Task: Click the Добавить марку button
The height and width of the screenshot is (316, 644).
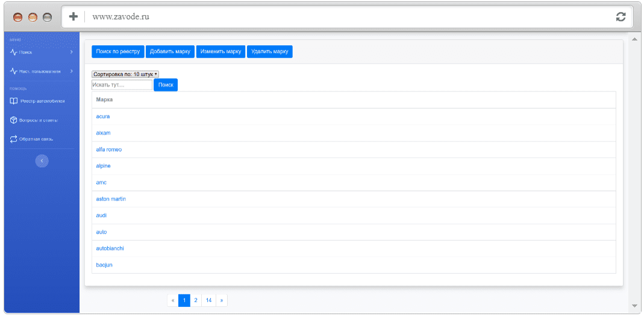Action: [170, 52]
